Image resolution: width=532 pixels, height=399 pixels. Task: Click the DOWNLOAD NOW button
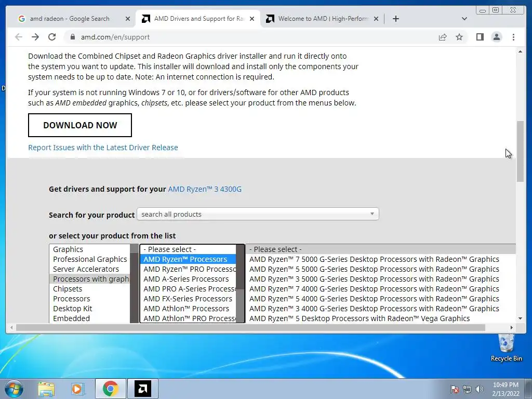click(80, 125)
